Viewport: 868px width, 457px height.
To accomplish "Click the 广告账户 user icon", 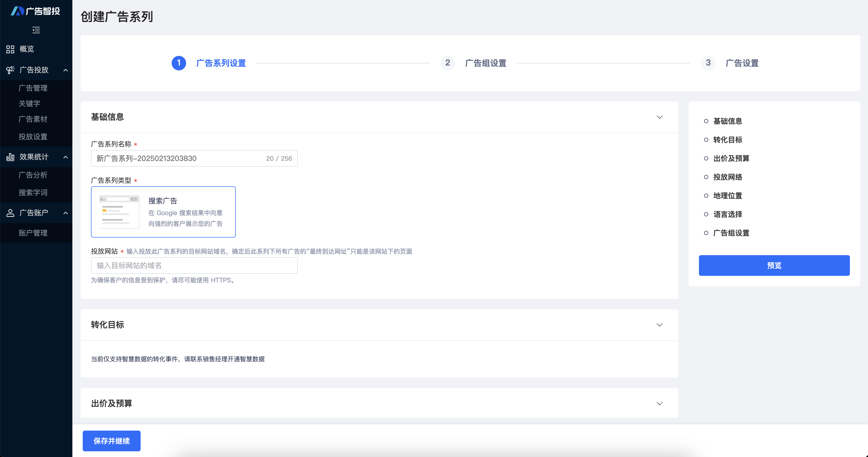I will point(10,213).
